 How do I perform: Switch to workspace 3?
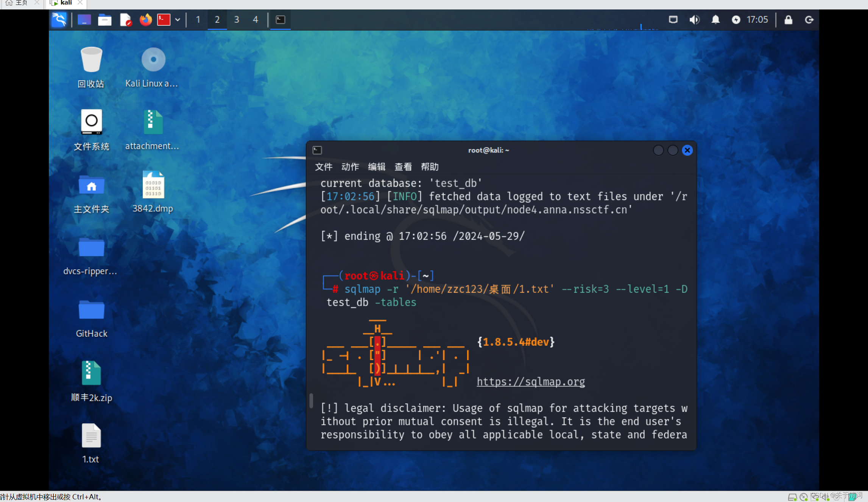pyautogui.click(x=236, y=20)
